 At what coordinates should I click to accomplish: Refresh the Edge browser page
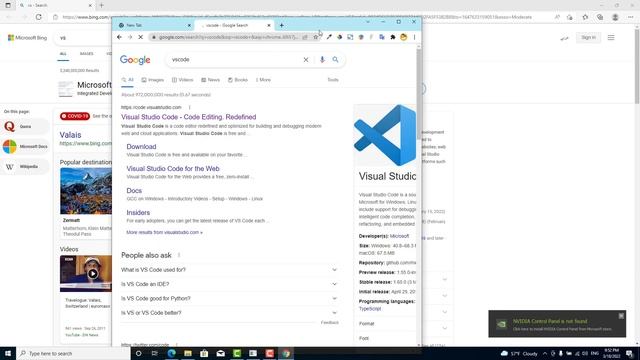tap(38, 17)
